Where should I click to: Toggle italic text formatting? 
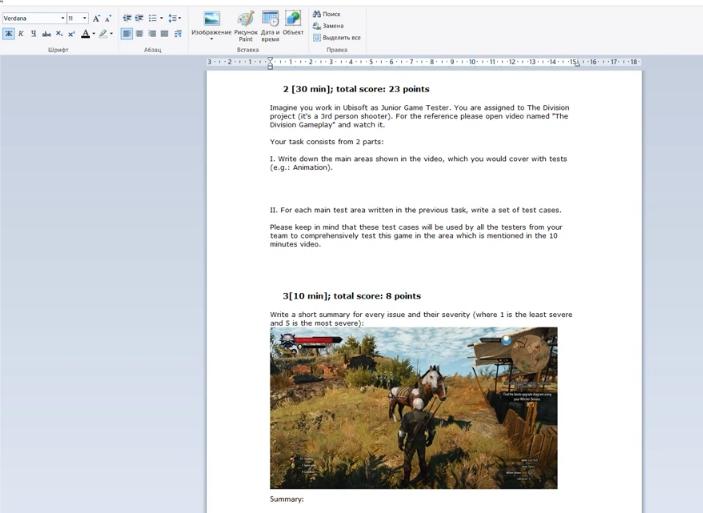point(20,34)
